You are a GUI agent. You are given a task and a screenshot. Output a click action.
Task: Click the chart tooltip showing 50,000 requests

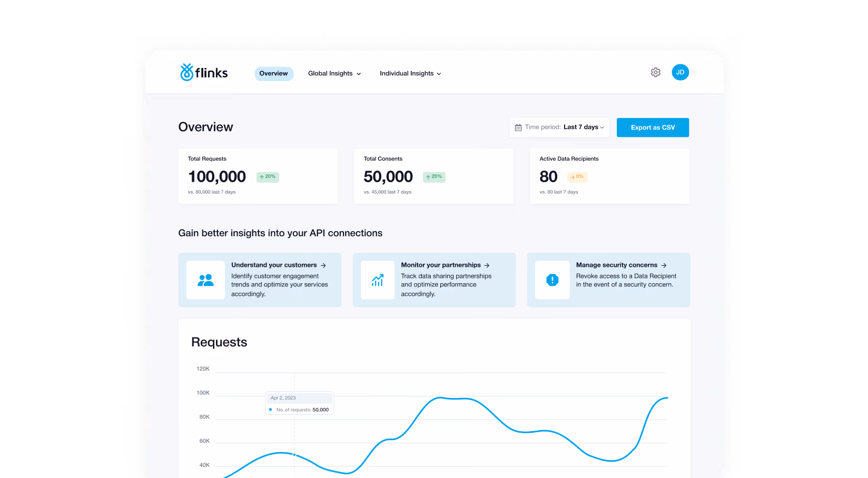[299, 404]
